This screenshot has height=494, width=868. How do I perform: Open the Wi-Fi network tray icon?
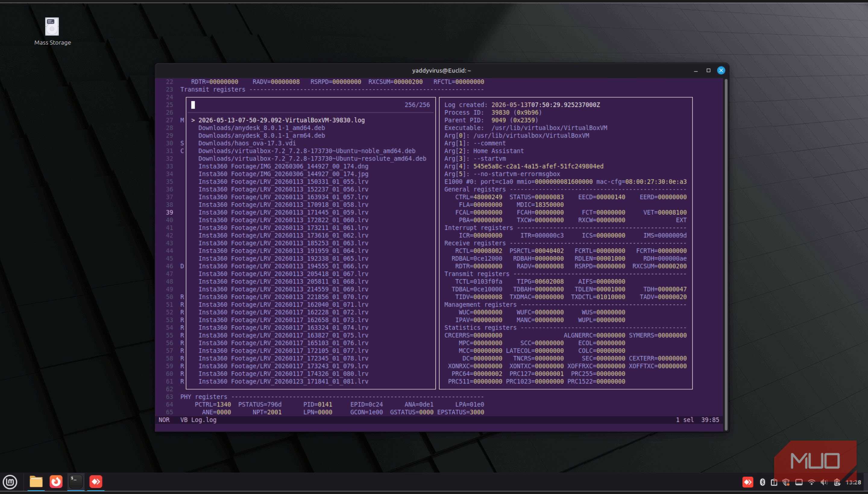[811, 482]
